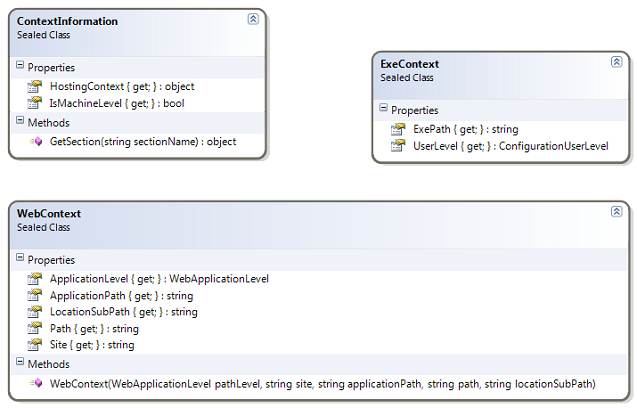Click the UserLevel property icon
The width and height of the screenshot is (637, 408).
tap(398, 146)
